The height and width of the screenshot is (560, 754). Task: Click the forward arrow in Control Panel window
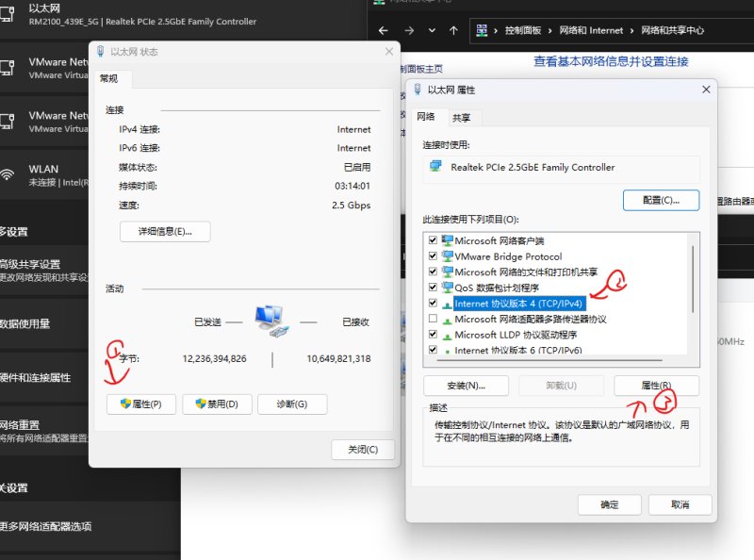pos(409,30)
